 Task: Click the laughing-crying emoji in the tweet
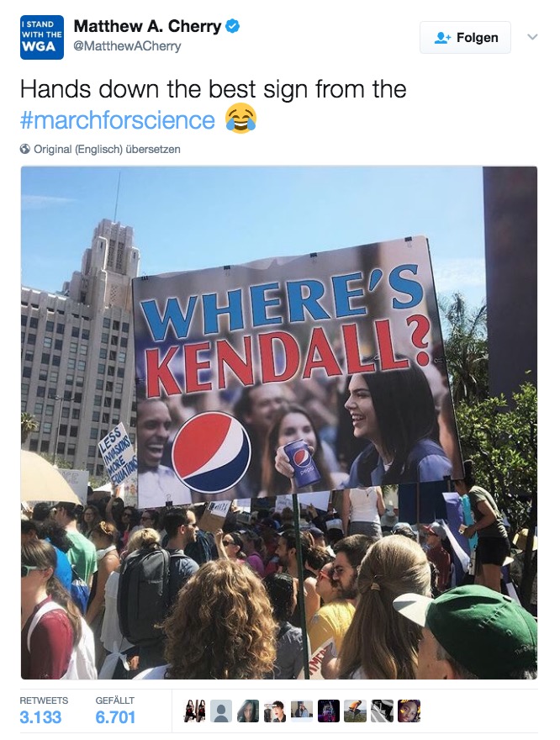(x=240, y=119)
